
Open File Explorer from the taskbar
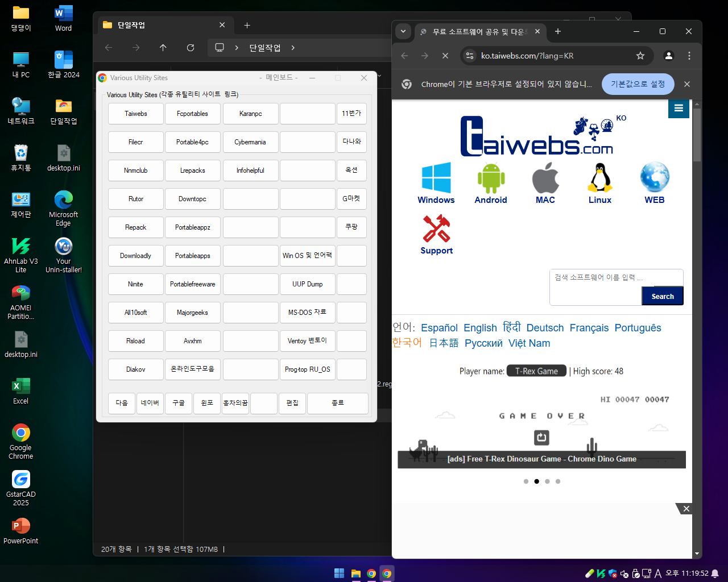[x=355, y=573]
